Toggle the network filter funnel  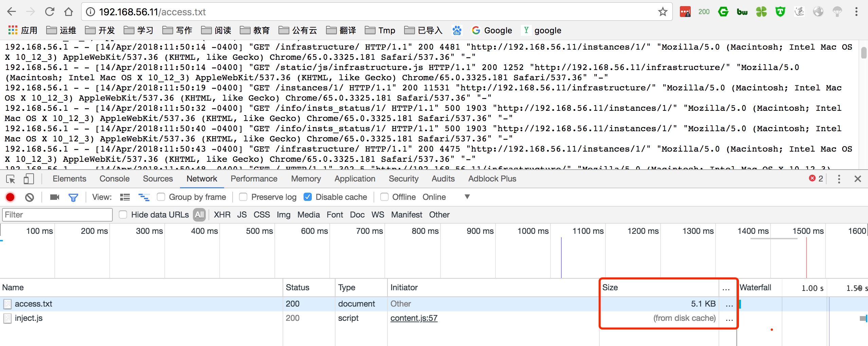coord(73,197)
